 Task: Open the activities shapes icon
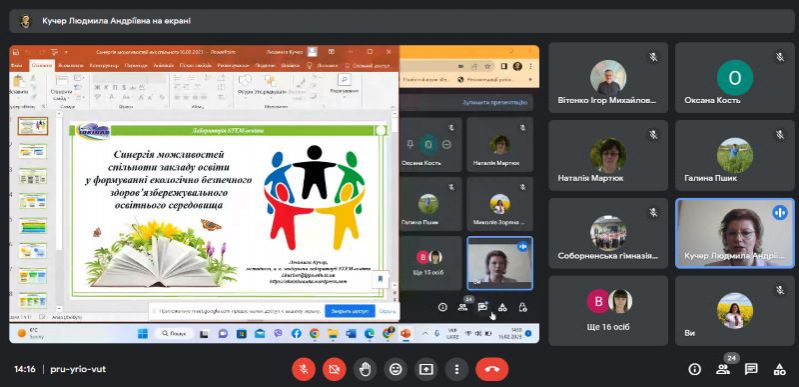(x=779, y=369)
